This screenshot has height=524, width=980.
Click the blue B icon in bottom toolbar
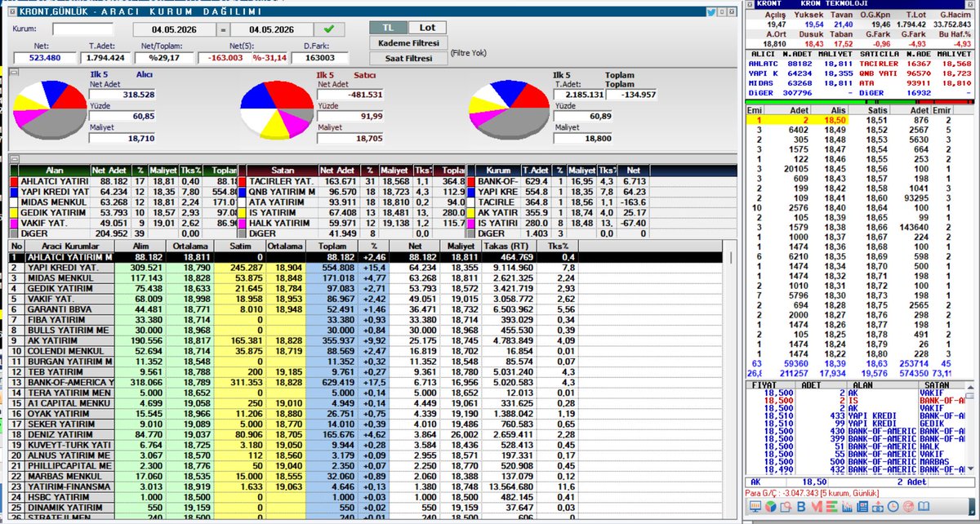[x=801, y=507]
